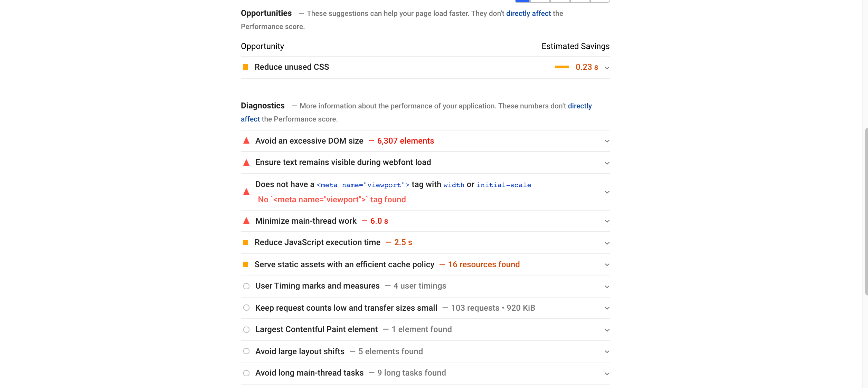Expand Keep request counts low chevron

pyautogui.click(x=607, y=308)
